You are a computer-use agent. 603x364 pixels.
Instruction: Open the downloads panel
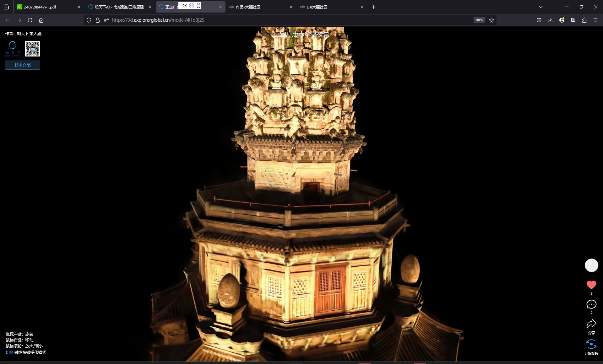coord(550,20)
